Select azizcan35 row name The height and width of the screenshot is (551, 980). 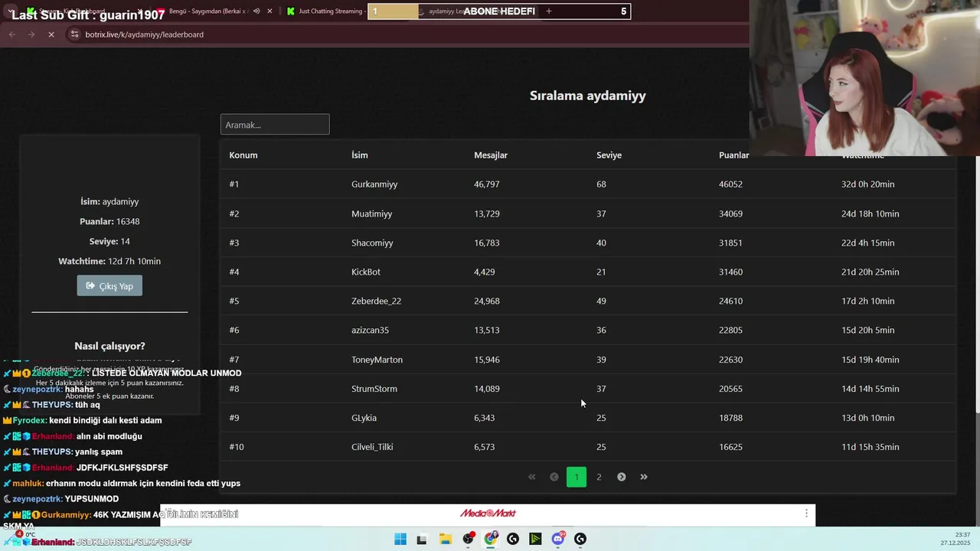click(x=370, y=330)
